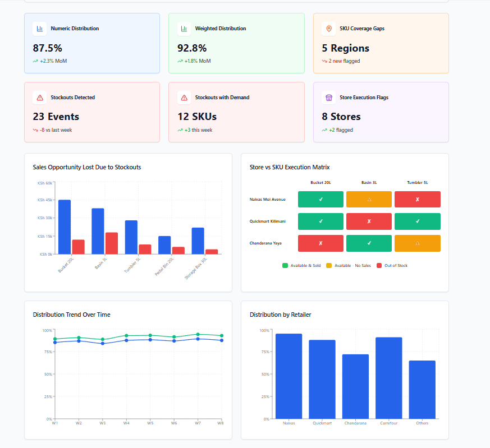
Task: Click the red Bucket 20L bar in stockouts chart
Action: point(79,247)
